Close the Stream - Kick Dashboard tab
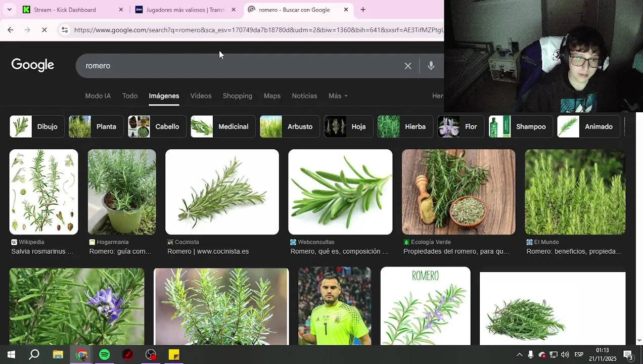 coord(121,10)
